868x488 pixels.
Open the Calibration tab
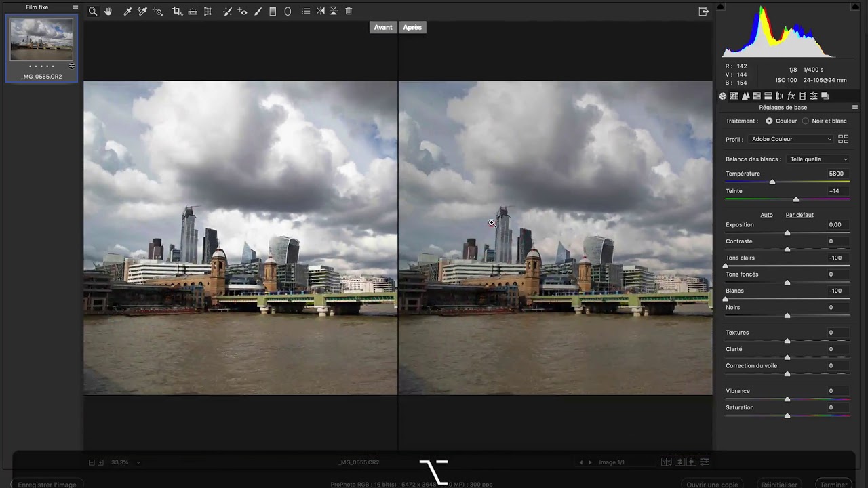click(802, 96)
